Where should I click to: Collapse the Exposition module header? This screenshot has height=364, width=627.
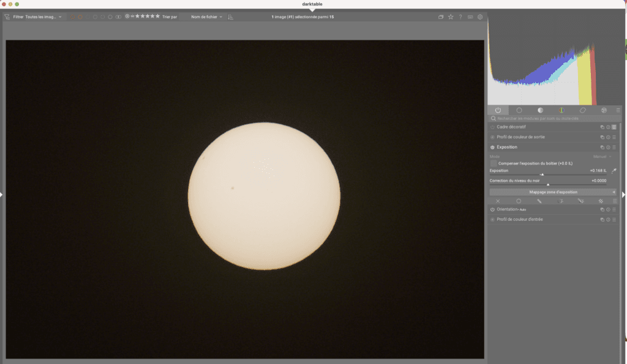click(x=506, y=147)
